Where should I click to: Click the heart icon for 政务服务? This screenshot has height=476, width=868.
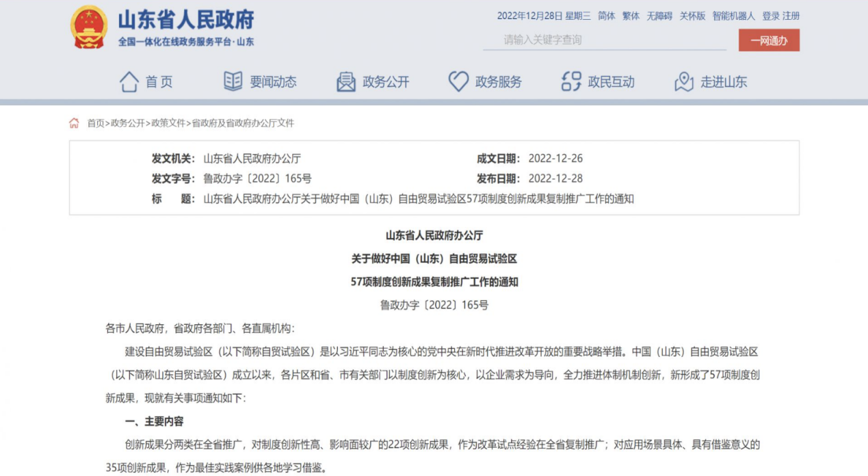[x=458, y=82]
